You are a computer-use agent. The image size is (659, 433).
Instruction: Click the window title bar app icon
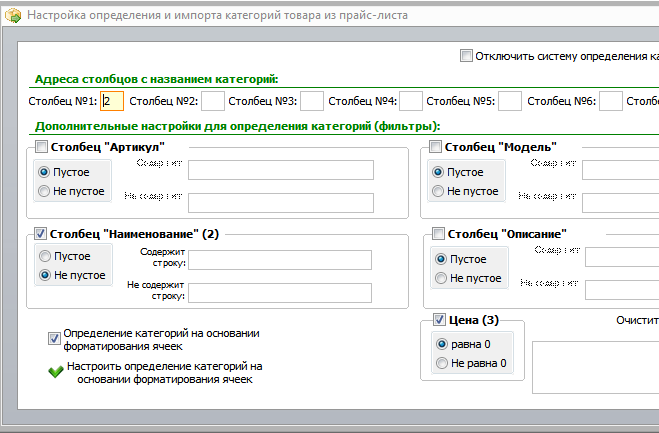[x=13, y=16]
